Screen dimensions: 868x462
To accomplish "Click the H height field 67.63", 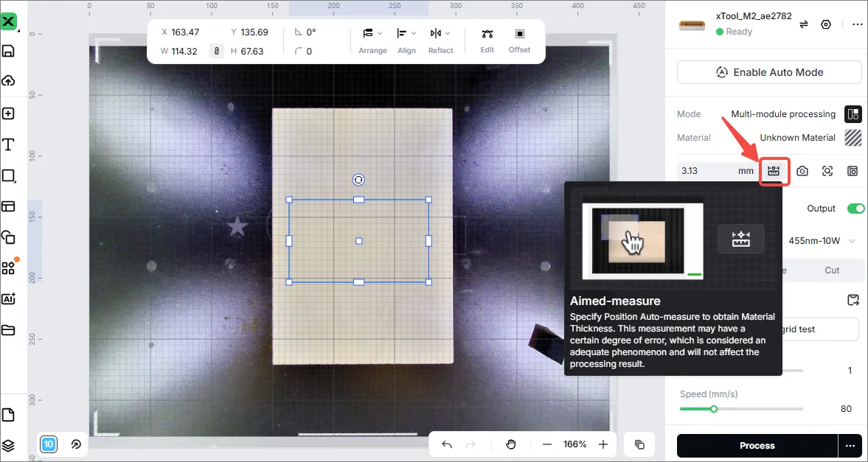I will point(252,52).
